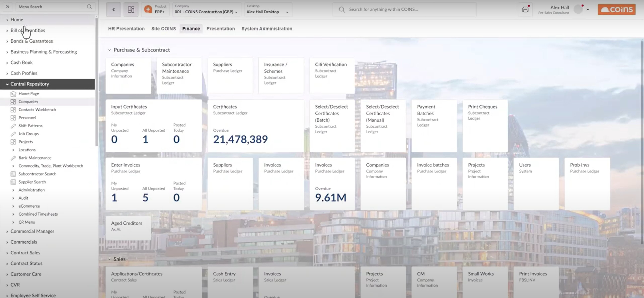
Task: Click the ERP+ product icon
Action: (148, 10)
